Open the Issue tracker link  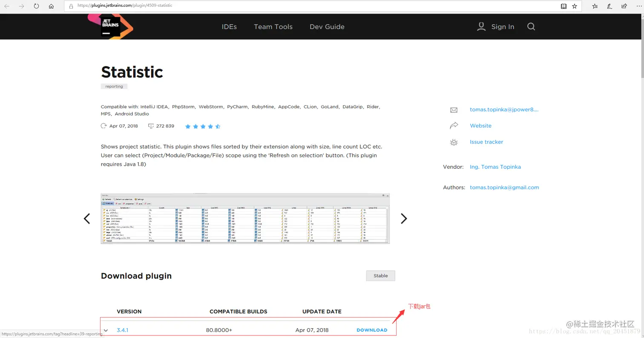pyautogui.click(x=486, y=142)
